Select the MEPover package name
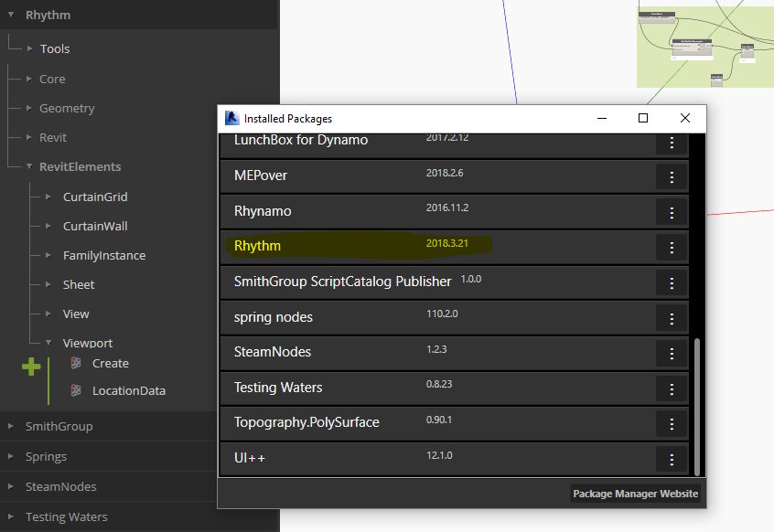The width and height of the screenshot is (774, 532). point(261,176)
